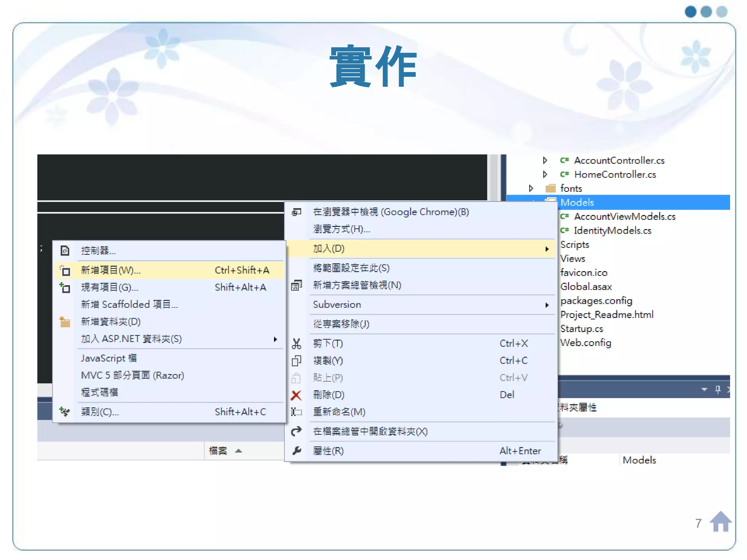Expand the fonts folder arrow
Viewport: 747px width, 560px height.
[x=531, y=188]
